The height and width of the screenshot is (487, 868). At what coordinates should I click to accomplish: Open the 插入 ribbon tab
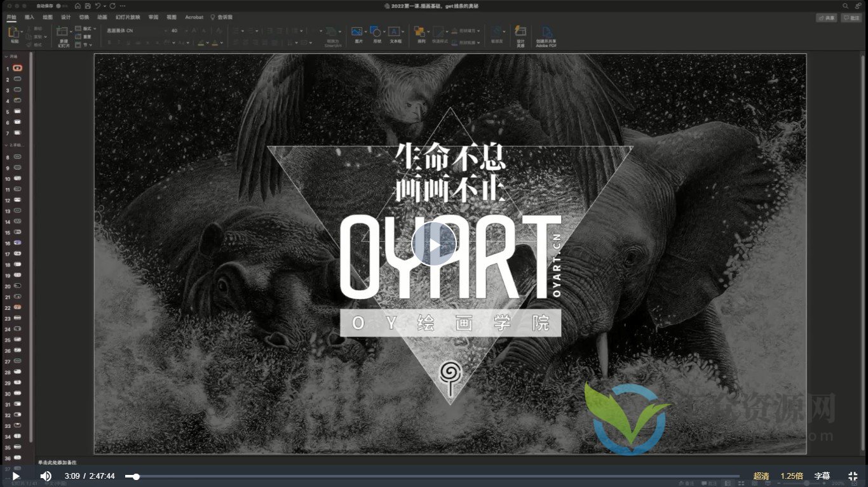(29, 17)
